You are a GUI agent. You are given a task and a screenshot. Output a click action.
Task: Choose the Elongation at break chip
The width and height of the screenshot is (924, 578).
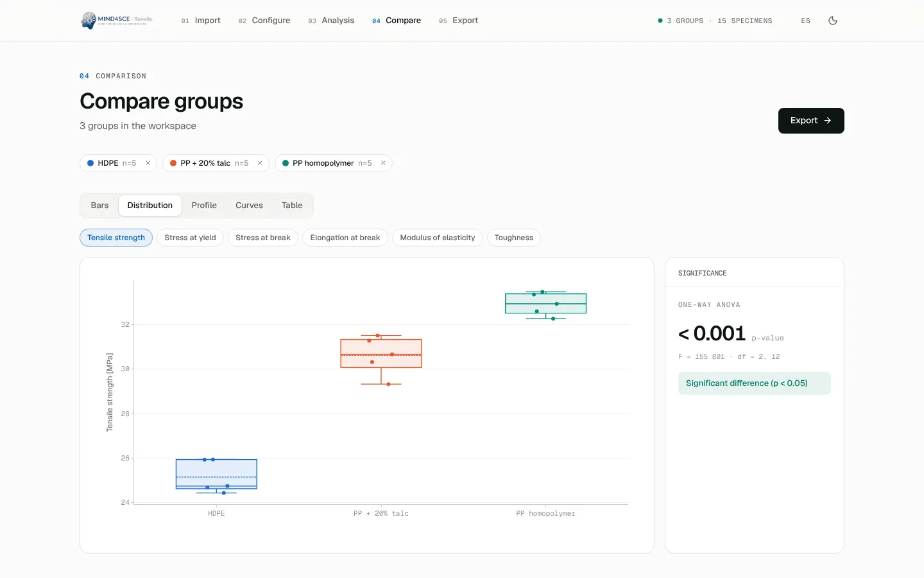pos(345,238)
